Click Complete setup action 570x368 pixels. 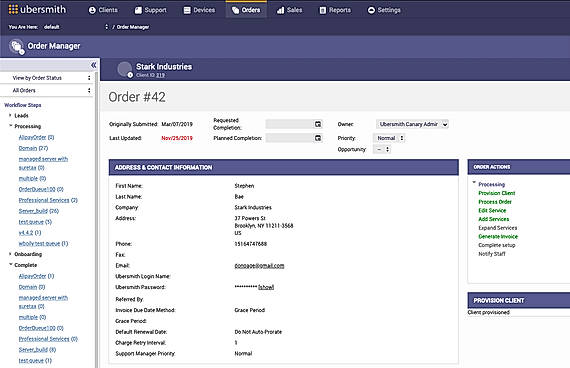pos(497,245)
